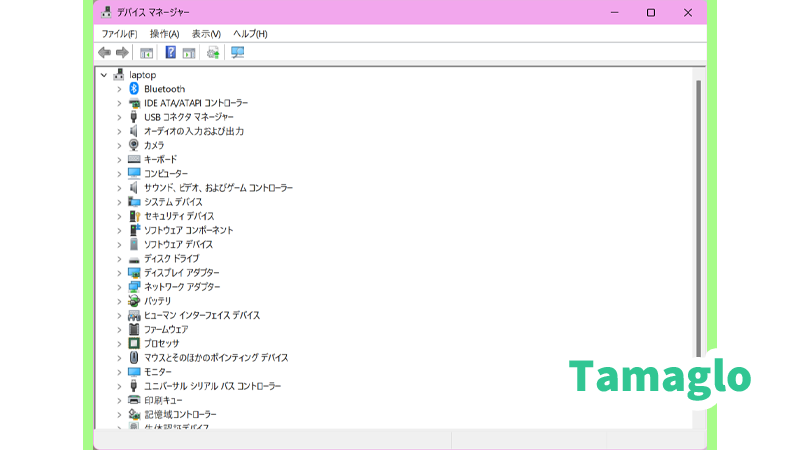Click the back arrow in the toolbar
The width and height of the screenshot is (800, 450).
point(104,52)
